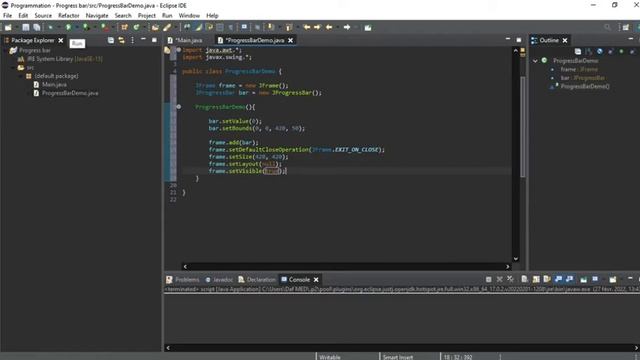Select frame : JFrame field in Outline
Image resolution: width=640 pixels, height=360 pixels.
pos(579,69)
